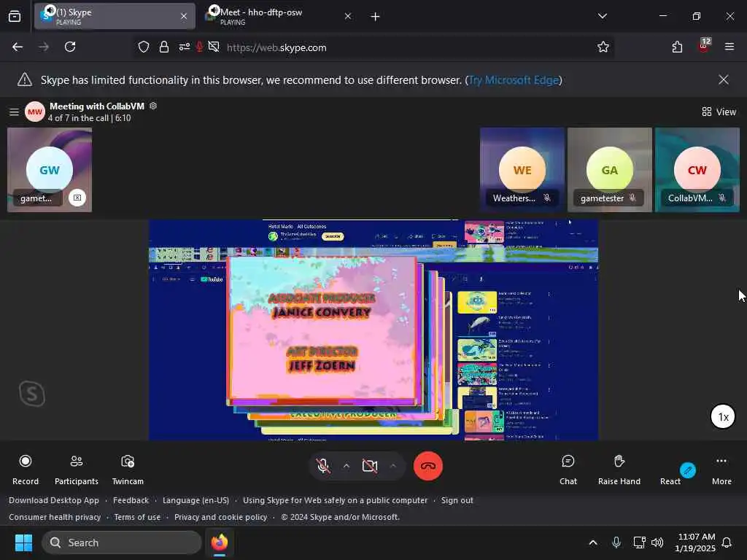Image resolution: width=747 pixels, height=560 pixels.
Task: Open the Firefox application menu
Action: pyautogui.click(x=729, y=47)
